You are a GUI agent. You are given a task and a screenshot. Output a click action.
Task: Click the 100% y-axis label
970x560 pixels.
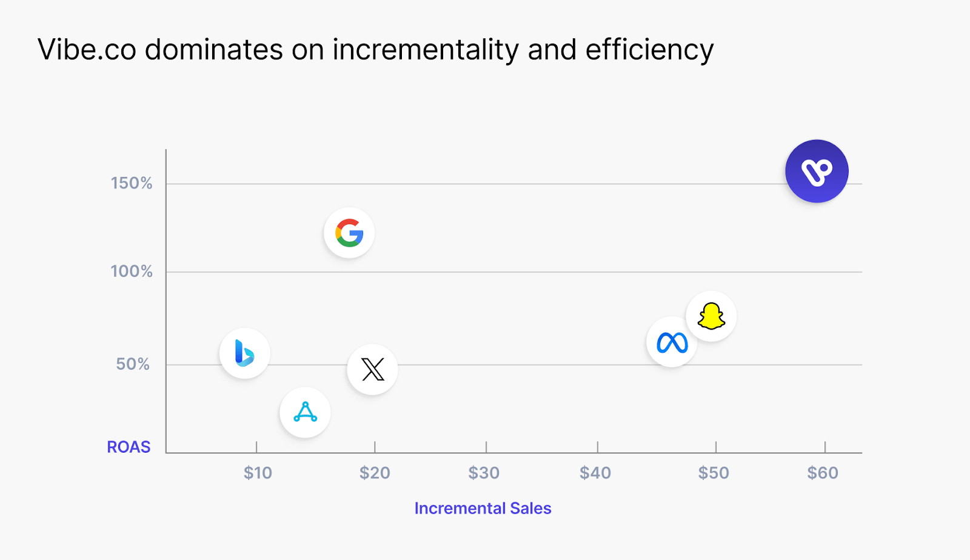click(132, 272)
